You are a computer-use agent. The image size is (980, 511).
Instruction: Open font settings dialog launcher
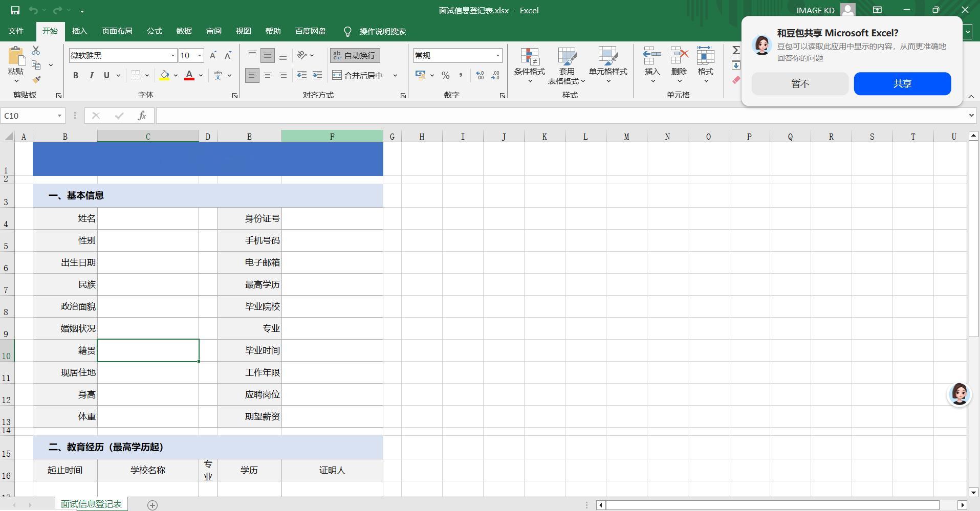click(x=235, y=96)
